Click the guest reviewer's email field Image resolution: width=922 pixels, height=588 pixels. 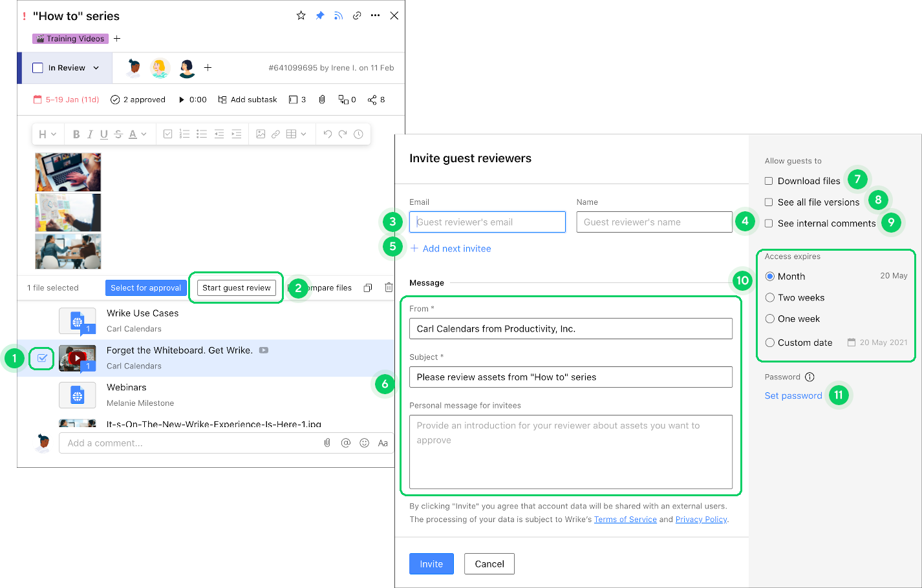[487, 222]
